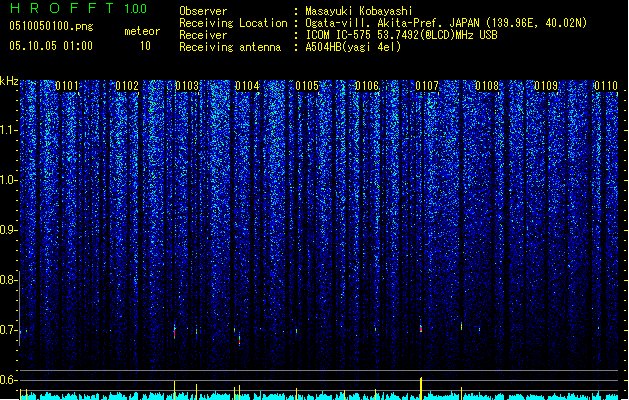Image resolution: width=629 pixels, height=400 pixels.
Task: Click the 0108 time marker
Action: 487,86
